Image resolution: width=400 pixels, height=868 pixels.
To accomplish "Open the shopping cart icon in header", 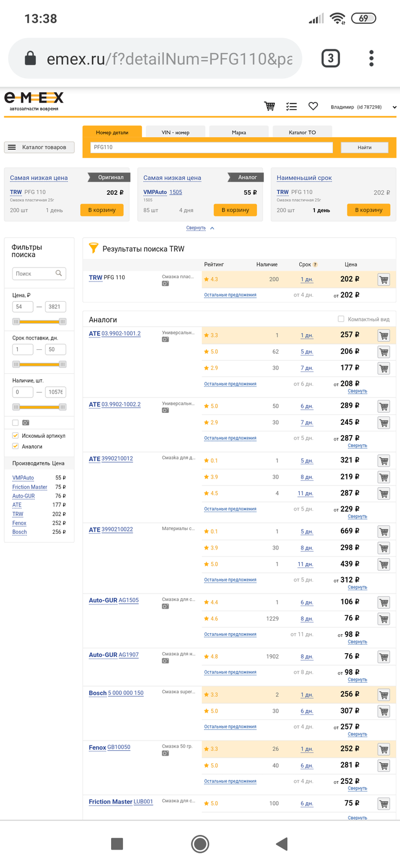I will 269,106.
